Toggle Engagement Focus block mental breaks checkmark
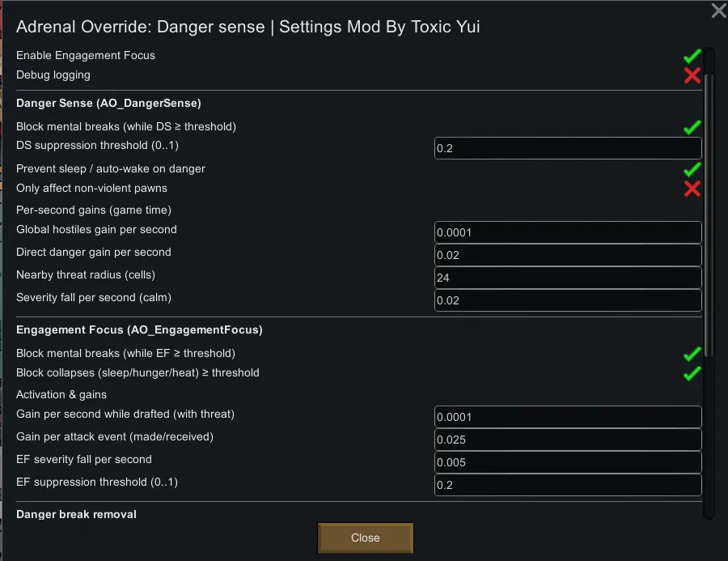Viewport: 728px width, 561px height. tap(692, 354)
